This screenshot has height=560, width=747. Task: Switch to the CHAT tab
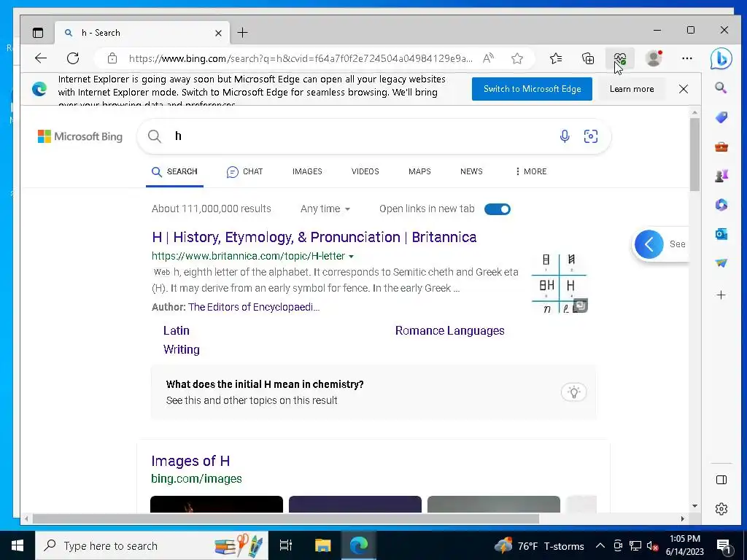point(244,171)
